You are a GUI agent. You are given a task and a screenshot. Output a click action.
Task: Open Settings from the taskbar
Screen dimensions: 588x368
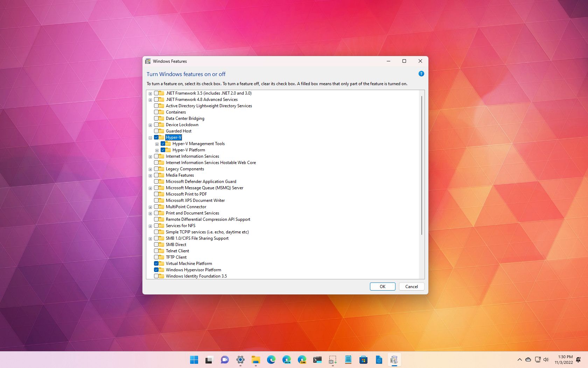(240, 360)
